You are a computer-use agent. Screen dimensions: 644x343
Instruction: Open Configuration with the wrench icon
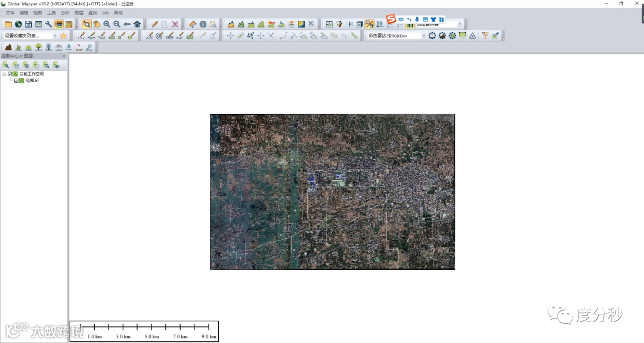click(49, 24)
